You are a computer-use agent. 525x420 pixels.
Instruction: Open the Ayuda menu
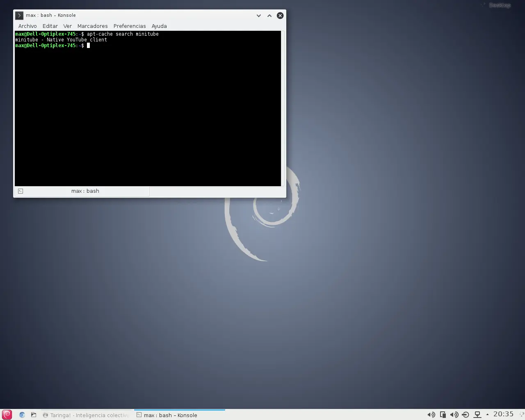pyautogui.click(x=159, y=26)
